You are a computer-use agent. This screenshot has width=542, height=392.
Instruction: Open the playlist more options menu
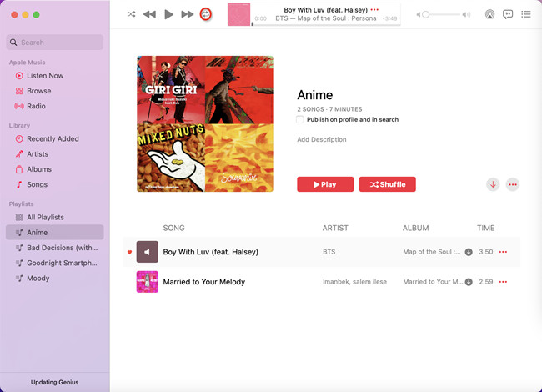click(513, 184)
